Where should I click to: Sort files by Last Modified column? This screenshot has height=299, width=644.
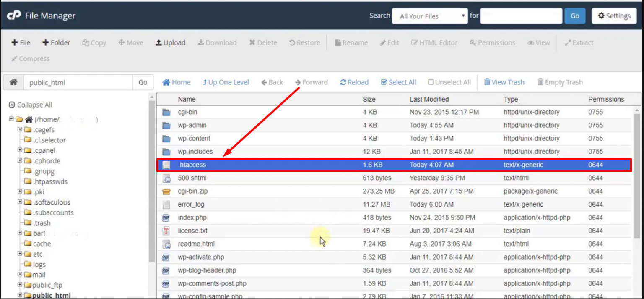click(x=429, y=100)
